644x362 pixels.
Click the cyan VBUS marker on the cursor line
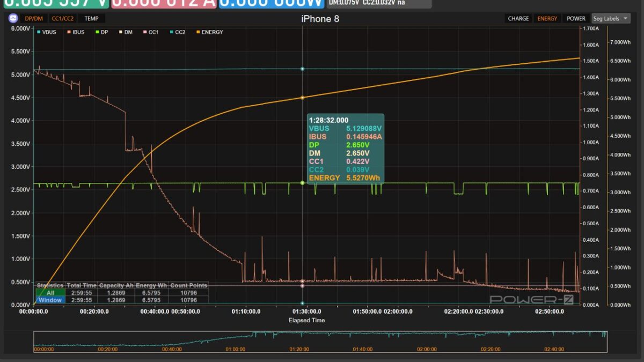[x=303, y=69]
